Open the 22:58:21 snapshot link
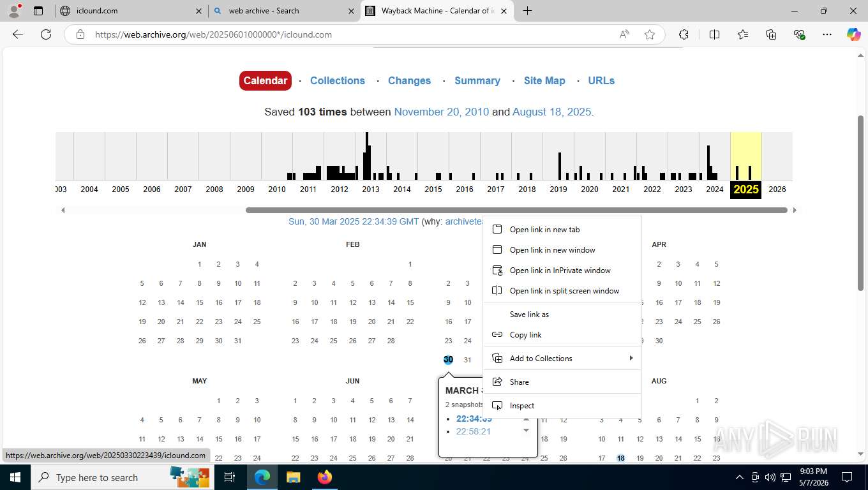Viewport: 868px width, 490px height. [474, 431]
